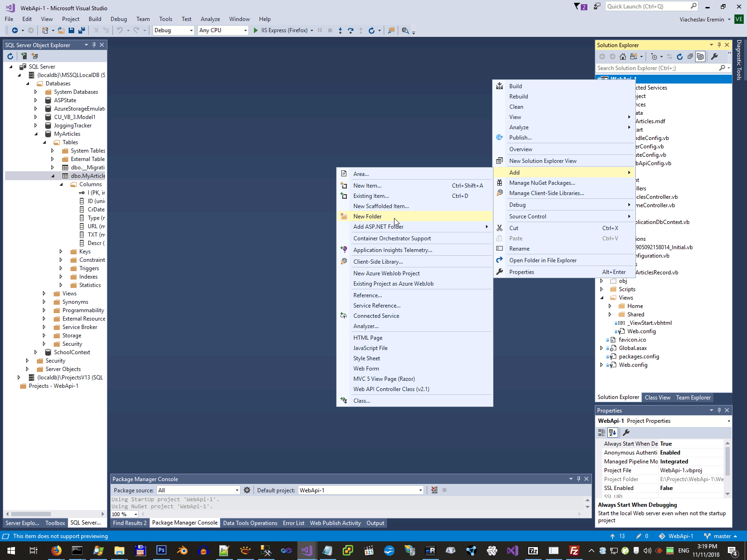Open the Toolbox tab
Viewport: 747px width, 560px height.
[x=55, y=523]
